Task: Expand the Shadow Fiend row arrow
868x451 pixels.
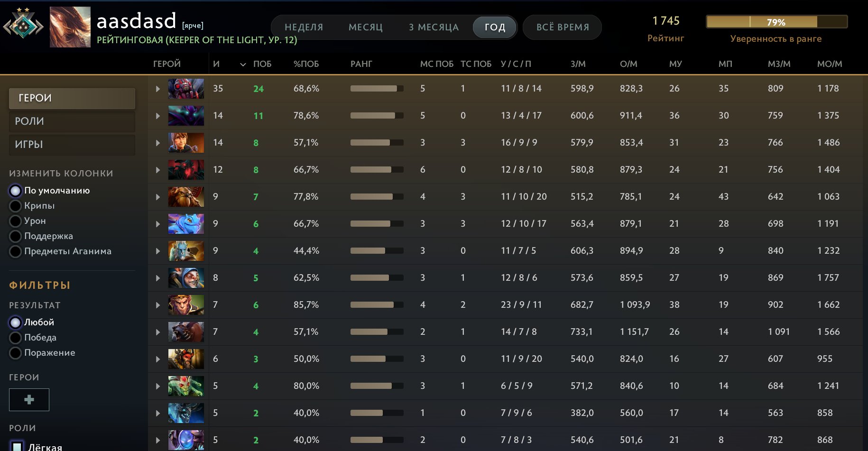Action: (158, 170)
